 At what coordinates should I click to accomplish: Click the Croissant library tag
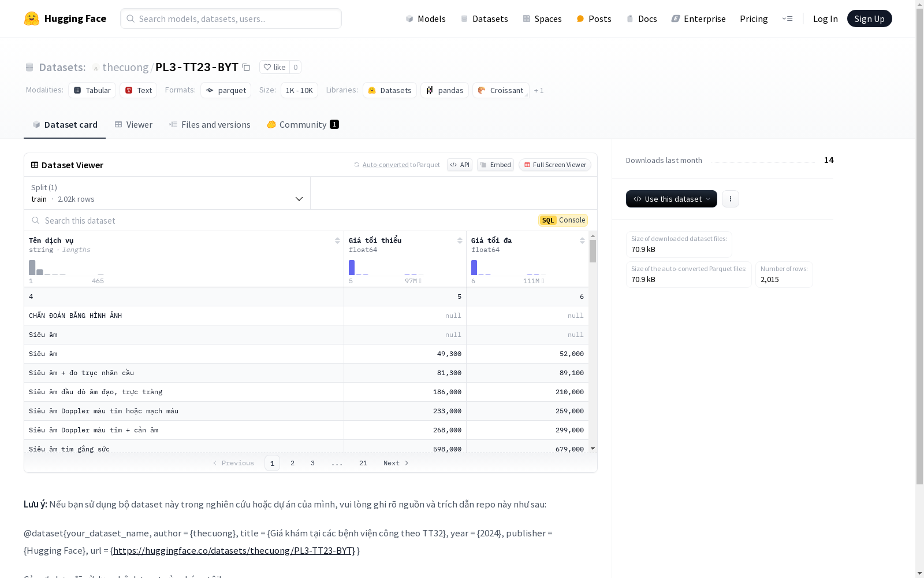[x=501, y=90]
